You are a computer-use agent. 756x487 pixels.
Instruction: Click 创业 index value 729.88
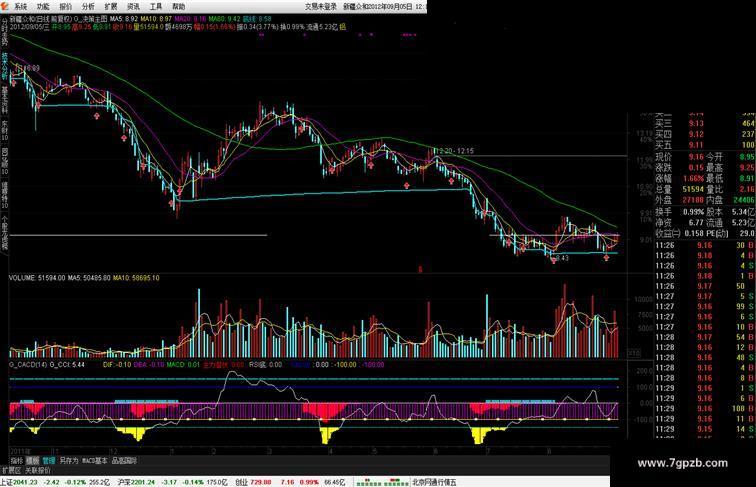[x=260, y=482]
